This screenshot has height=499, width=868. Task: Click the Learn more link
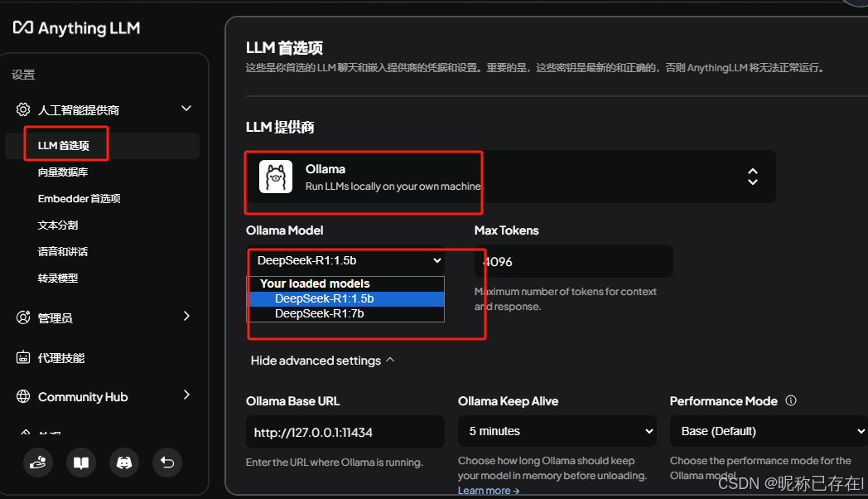(489, 491)
